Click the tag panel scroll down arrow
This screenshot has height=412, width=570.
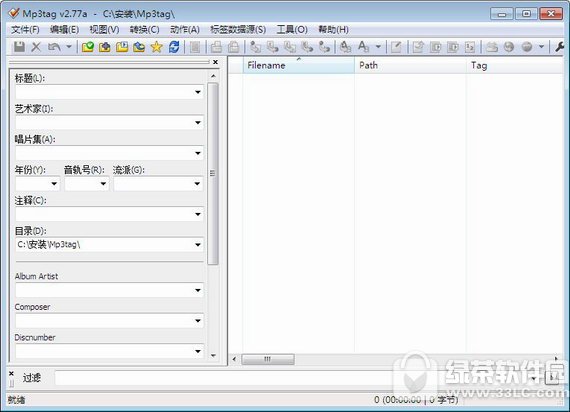(x=213, y=356)
